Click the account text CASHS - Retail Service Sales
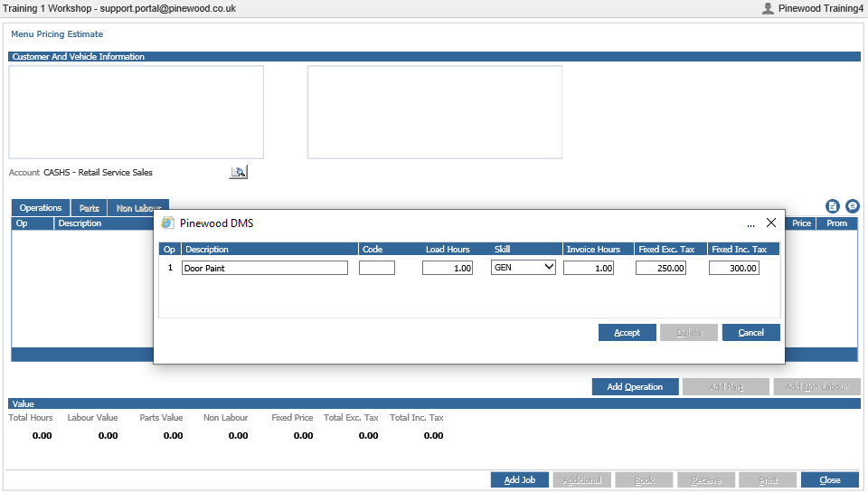This screenshot has width=868, height=493. click(98, 172)
